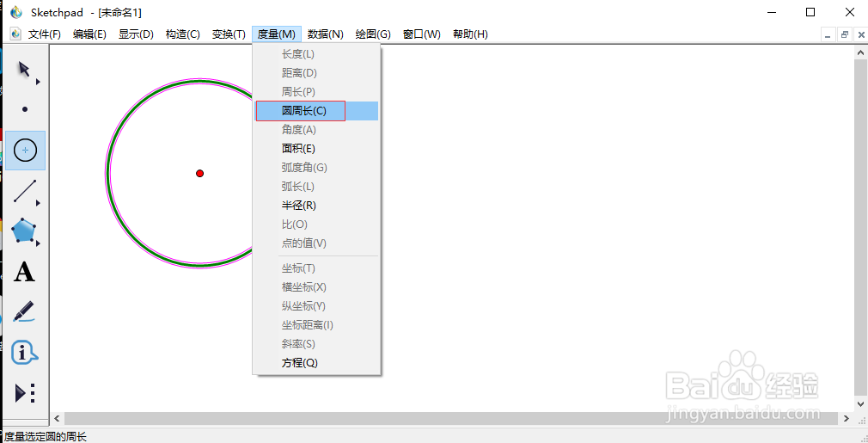Click the Sketchpad app icon in title bar
This screenshot has height=443, width=868.
(16, 12)
